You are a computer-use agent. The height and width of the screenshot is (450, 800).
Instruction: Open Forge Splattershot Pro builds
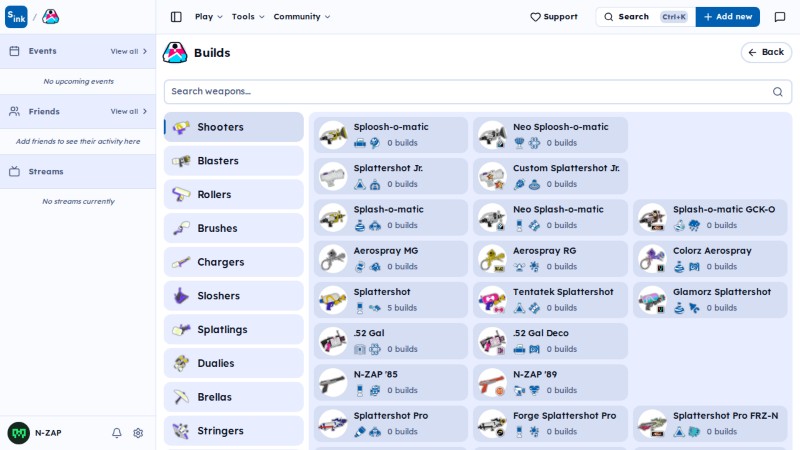(550, 424)
